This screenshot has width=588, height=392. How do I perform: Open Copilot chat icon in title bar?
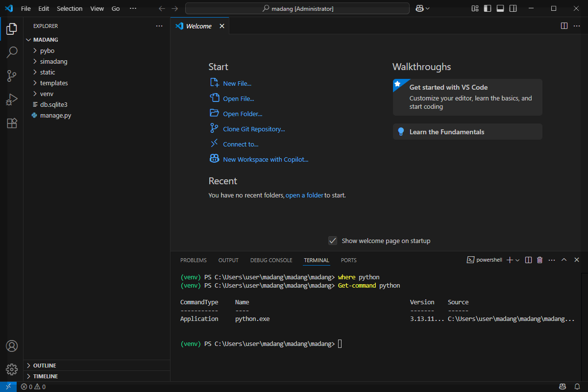point(419,8)
